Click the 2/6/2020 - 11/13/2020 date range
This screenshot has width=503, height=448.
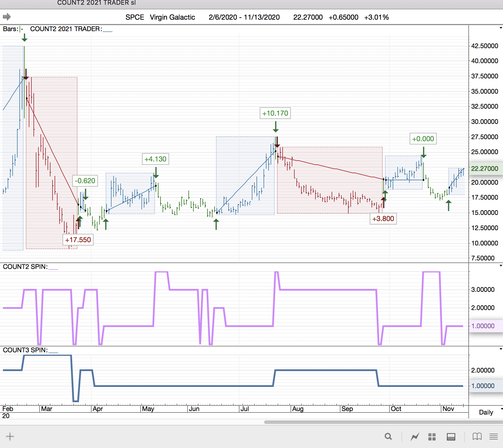pyautogui.click(x=244, y=17)
